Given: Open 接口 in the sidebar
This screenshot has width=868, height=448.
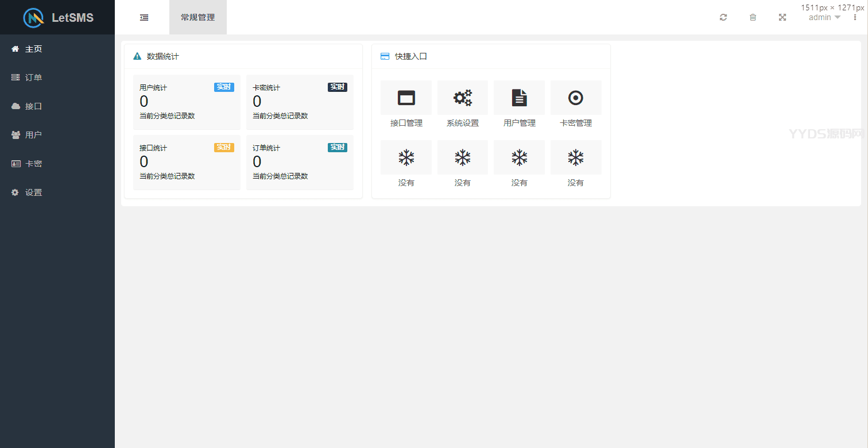Looking at the screenshot, I should coord(57,106).
